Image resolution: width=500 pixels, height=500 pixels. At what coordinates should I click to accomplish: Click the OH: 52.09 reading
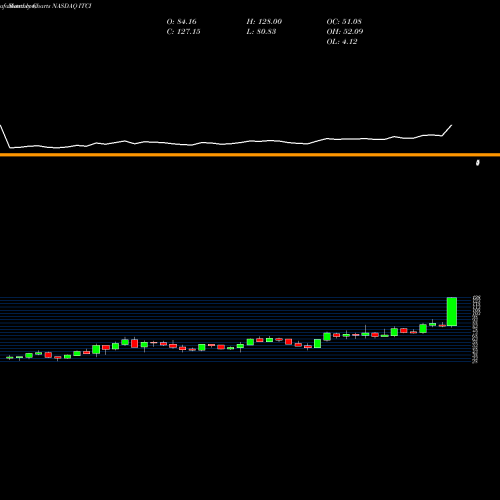tap(345, 32)
